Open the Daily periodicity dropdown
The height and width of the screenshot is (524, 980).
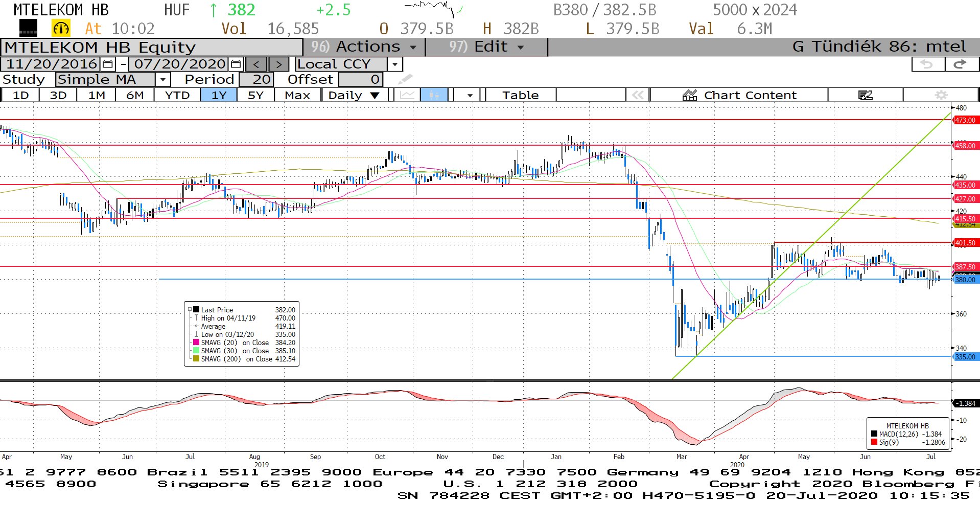click(355, 95)
